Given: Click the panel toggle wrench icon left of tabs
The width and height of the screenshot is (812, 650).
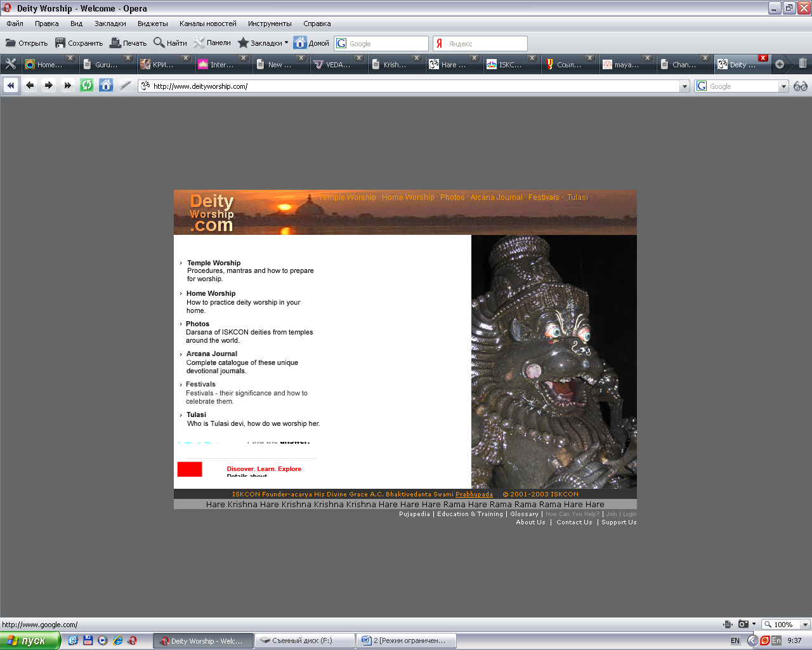Looking at the screenshot, I should [x=11, y=64].
